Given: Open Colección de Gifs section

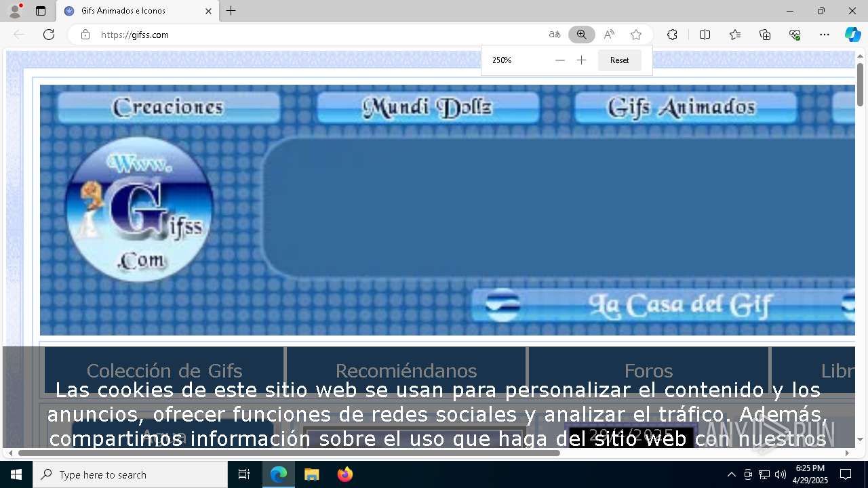Looking at the screenshot, I should pyautogui.click(x=164, y=370).
